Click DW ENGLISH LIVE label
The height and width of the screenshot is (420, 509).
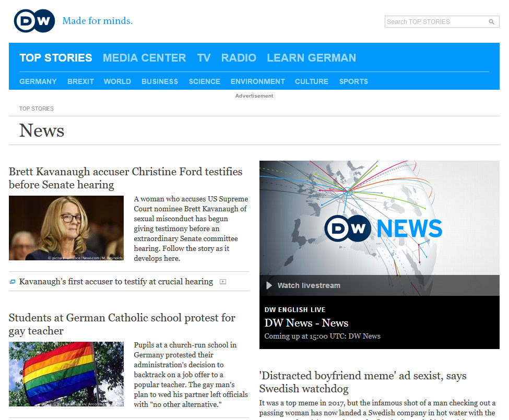(x=295, y=310)
